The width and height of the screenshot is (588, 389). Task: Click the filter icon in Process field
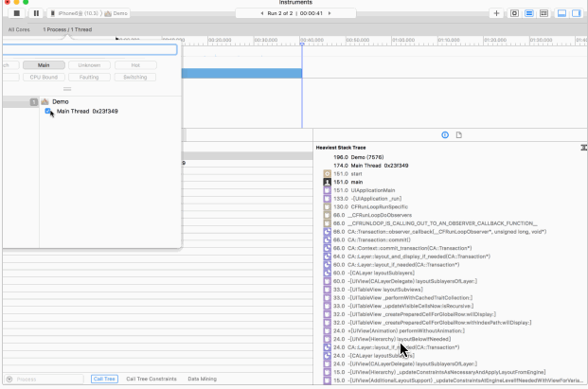click(9, 380)
